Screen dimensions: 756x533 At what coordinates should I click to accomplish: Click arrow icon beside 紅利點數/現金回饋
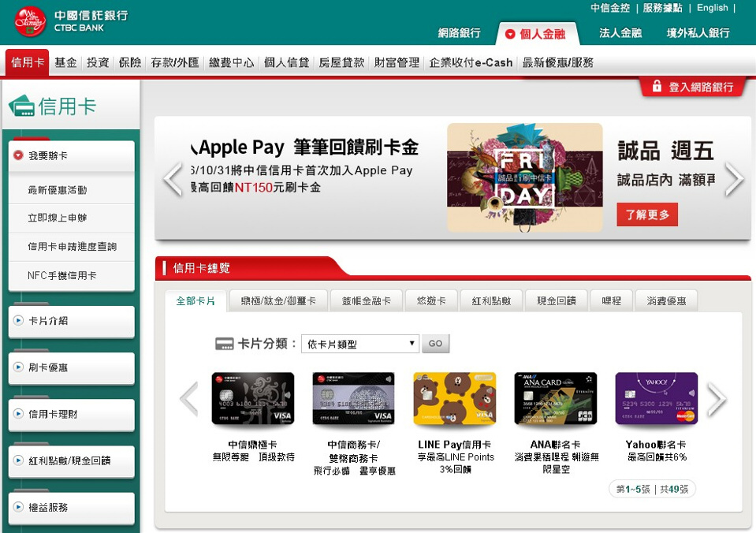click(18, 460)
